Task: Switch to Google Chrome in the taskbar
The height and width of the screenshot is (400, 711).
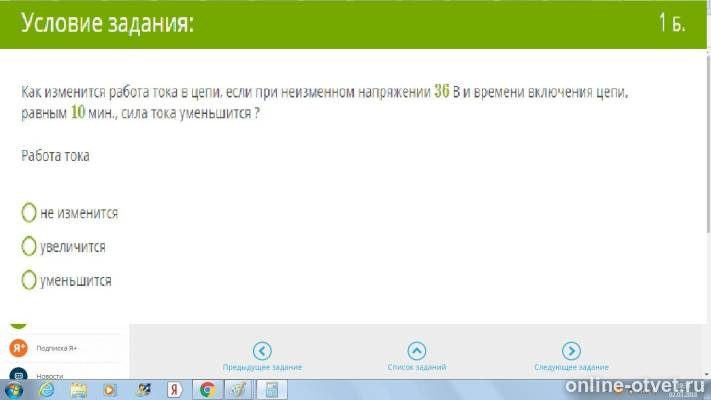Action: pyautogui.click(x=207, y=390)
